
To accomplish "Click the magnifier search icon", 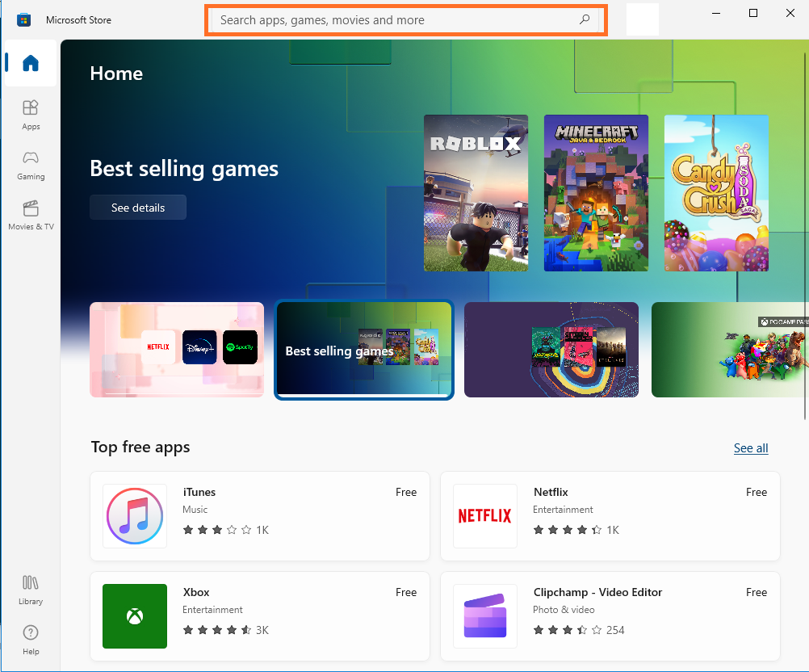I will 585,19.
